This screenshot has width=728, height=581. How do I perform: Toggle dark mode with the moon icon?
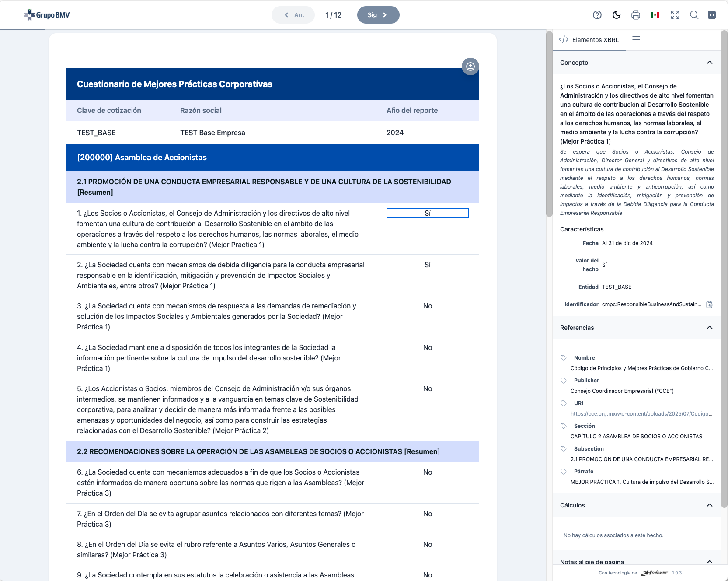(x=617, y=15)
